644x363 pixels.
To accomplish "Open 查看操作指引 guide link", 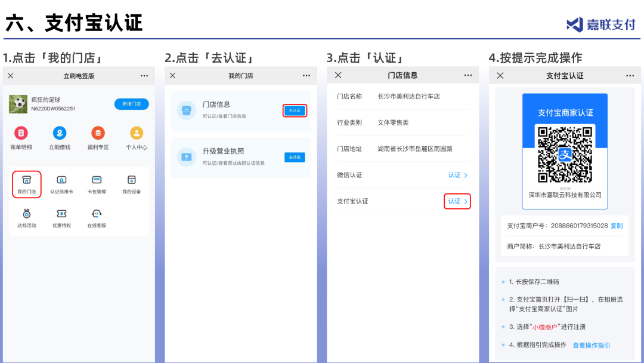I will click(592, 345).
